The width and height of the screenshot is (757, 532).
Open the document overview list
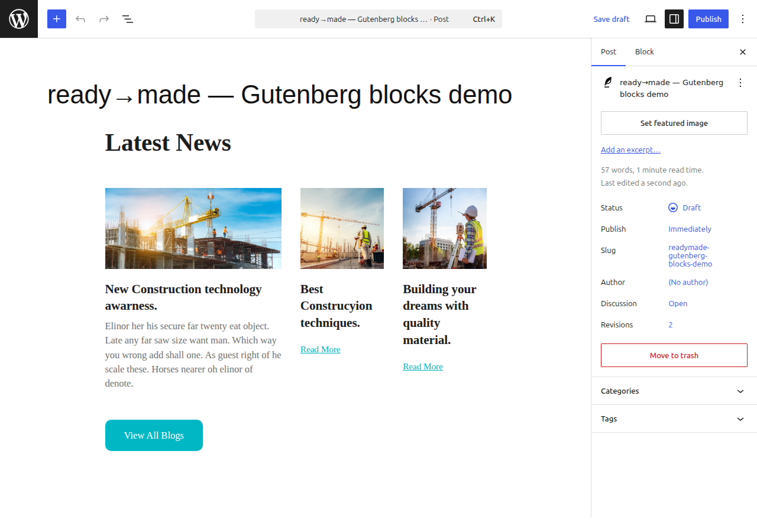pos(128,19)
